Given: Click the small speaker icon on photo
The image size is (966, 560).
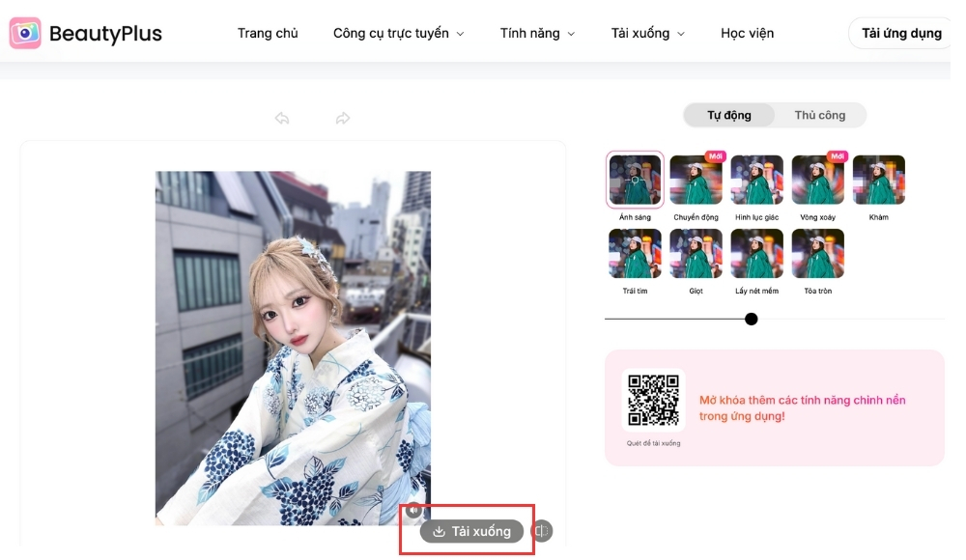Looking at the screenshot, I should [413, 509].
